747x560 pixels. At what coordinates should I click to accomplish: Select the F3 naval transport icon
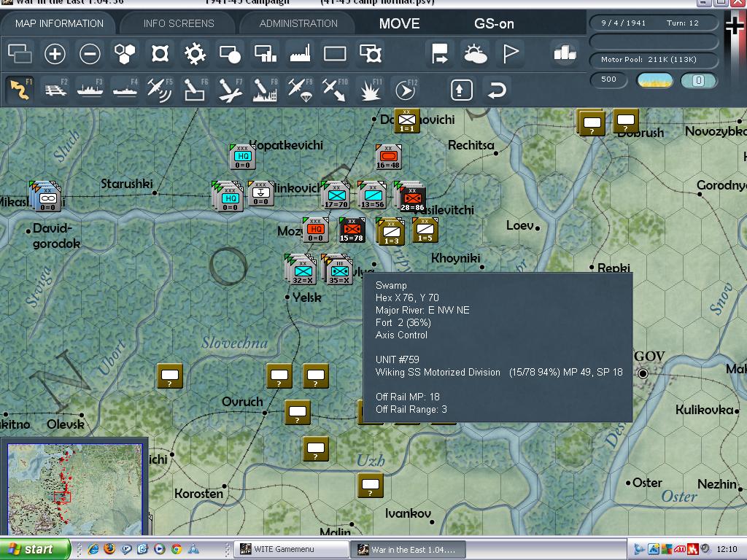tap(90, 90)
